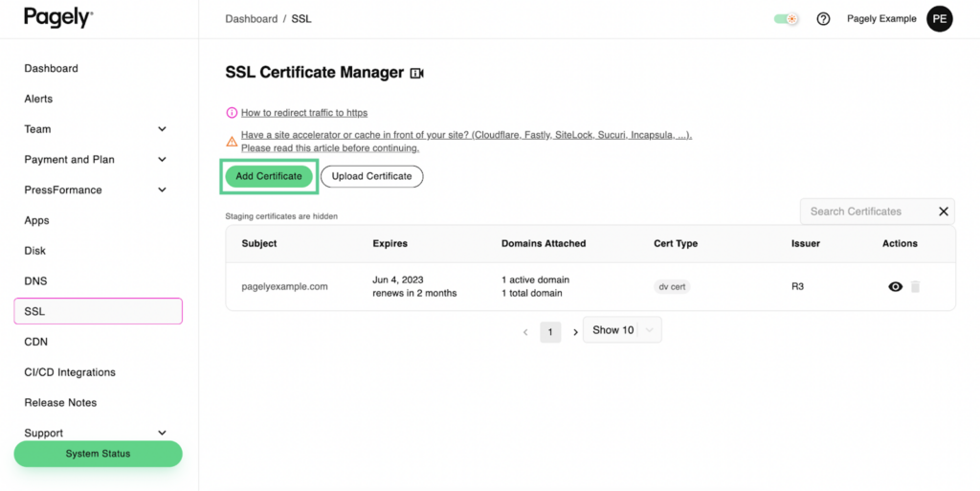This screenshot has height=491, width=980.
Task: Click the PE user avatar
Action: coord(939,19)
